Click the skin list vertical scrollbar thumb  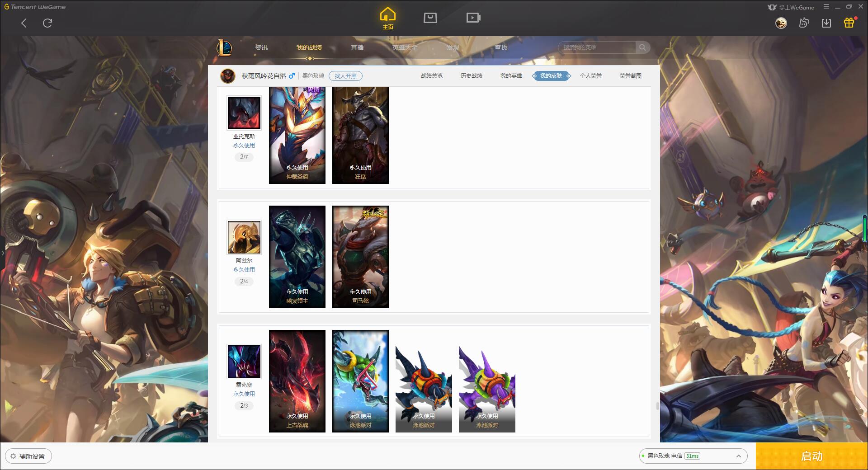pyautogui.click(x=657, y=406)
